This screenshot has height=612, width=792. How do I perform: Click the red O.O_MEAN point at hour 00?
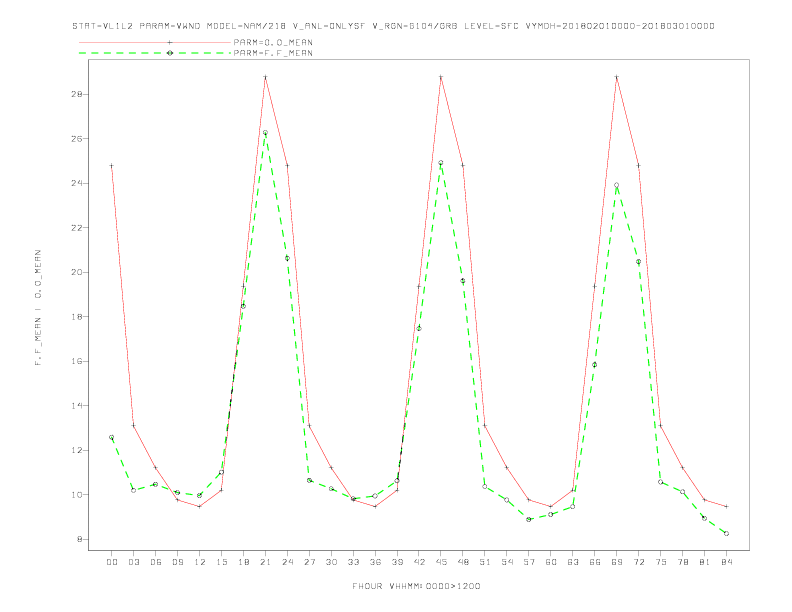(x=112, y=166)
